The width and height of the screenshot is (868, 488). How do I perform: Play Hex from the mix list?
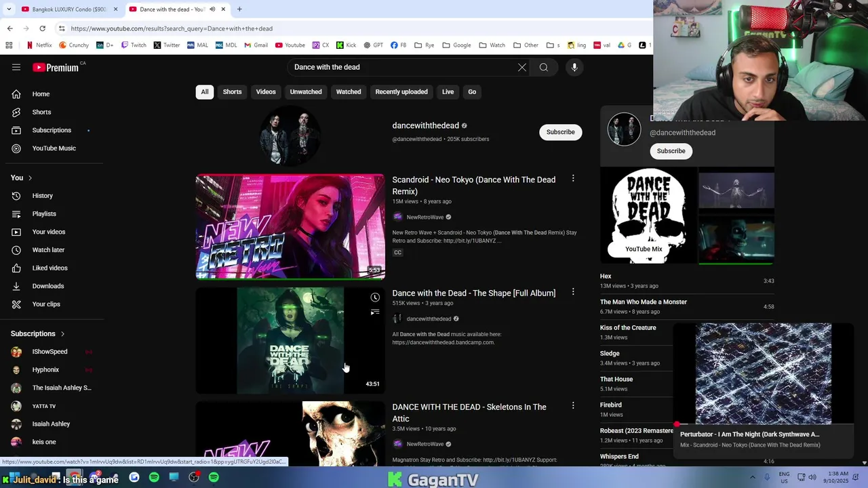[687, 281]
